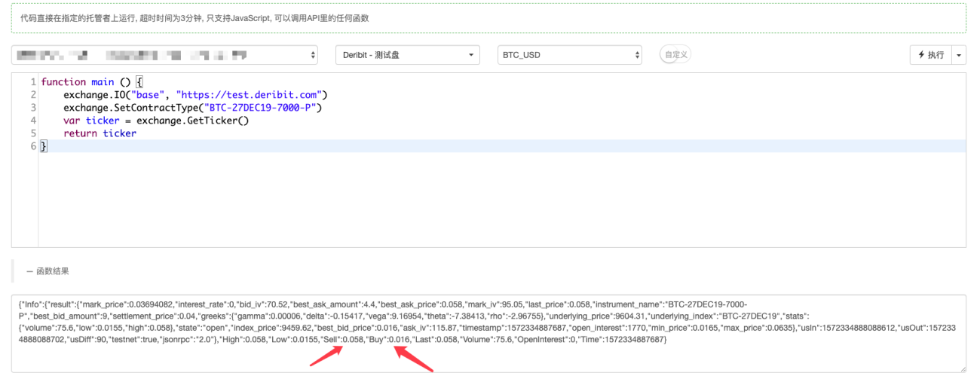This screenshot has width=980, height=382.
Task: Toggle the 自定义 custom pair switch
Action: pyautogui.click(x=675, y=54)
